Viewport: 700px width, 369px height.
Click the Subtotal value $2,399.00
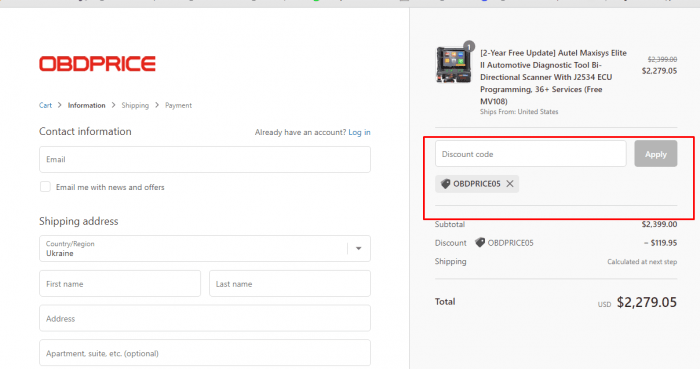(659, 224)
